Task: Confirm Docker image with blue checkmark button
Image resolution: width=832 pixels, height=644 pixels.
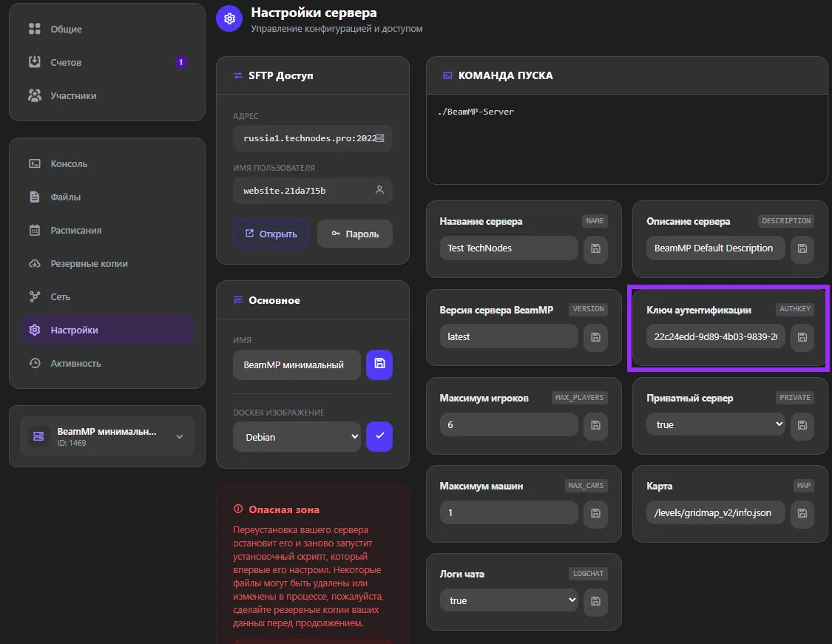Action: pos(379,436)
